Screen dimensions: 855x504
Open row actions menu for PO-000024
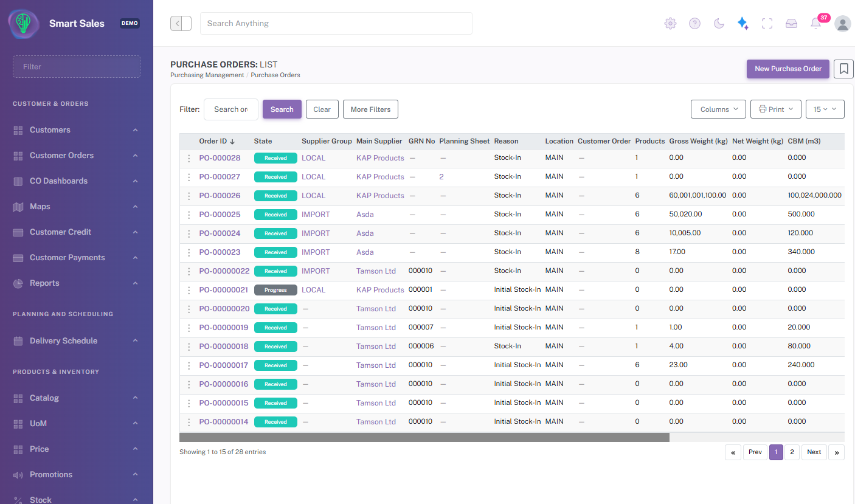[x=189, y=233]
